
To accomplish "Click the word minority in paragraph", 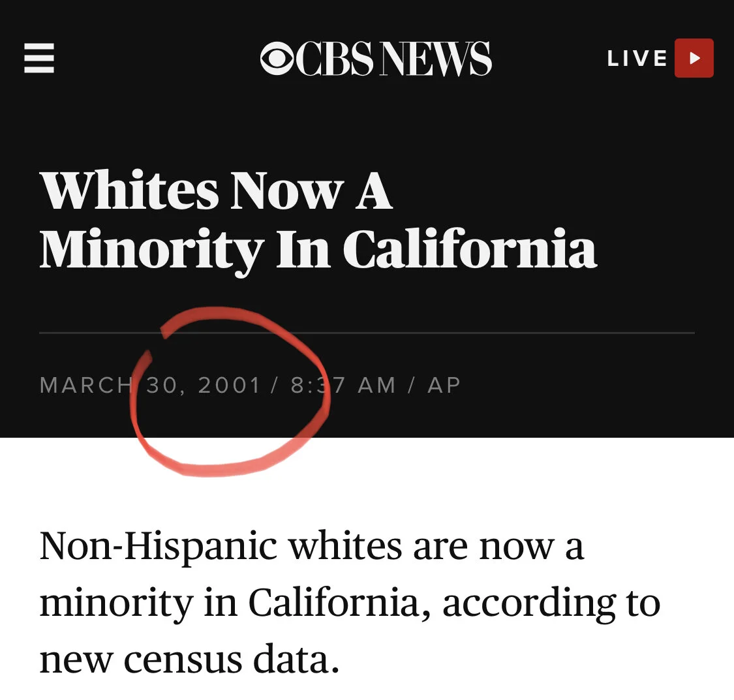I will (117, 604).
